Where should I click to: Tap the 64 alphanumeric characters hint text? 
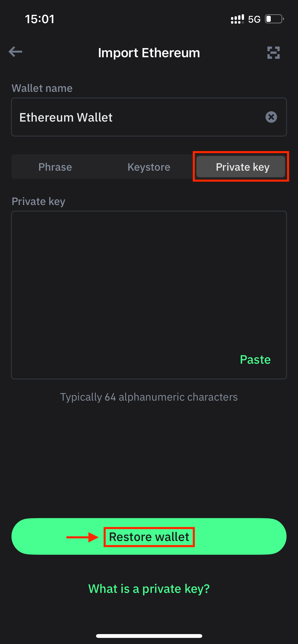pyautogui.click(x=149, y=397)
